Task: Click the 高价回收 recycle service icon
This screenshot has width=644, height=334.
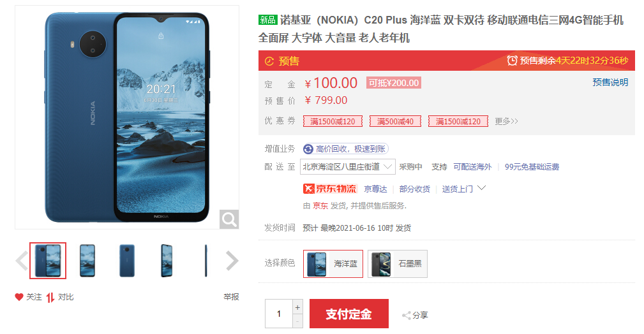Action: [308, 149]
